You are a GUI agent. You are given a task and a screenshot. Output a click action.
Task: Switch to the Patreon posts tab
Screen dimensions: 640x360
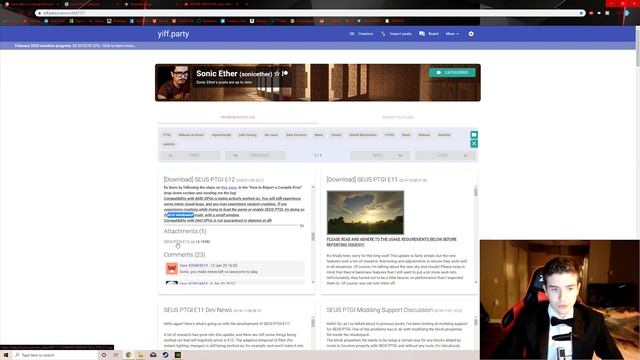tap(238, 117)
